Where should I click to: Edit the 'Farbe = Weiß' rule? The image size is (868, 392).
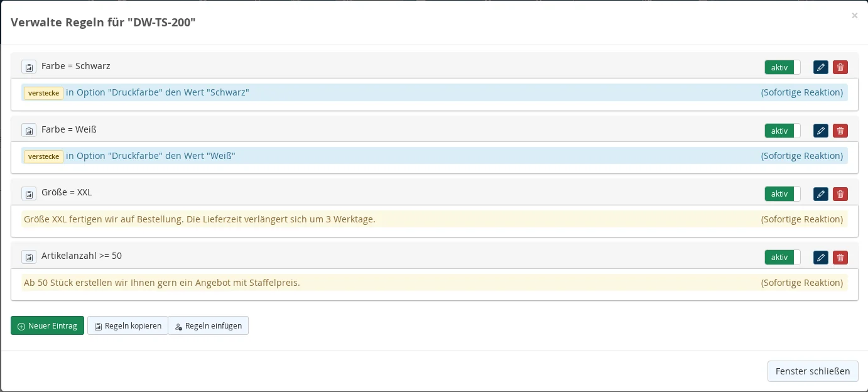point(821,131)
